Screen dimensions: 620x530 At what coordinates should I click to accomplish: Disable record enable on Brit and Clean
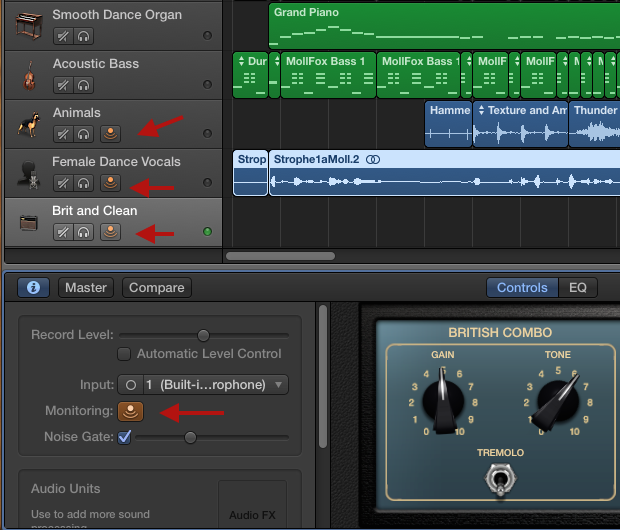pyautogui.click(x=207, y=231)
